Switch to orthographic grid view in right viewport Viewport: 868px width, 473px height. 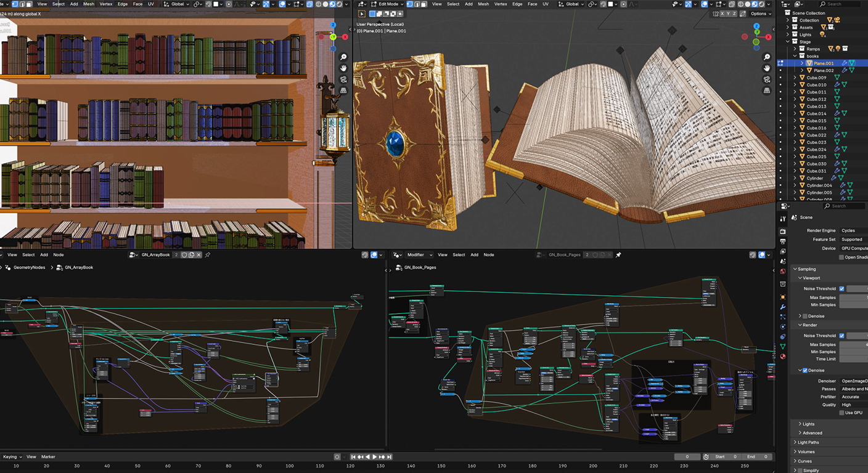pyautogui.click(x=767, y=91)
